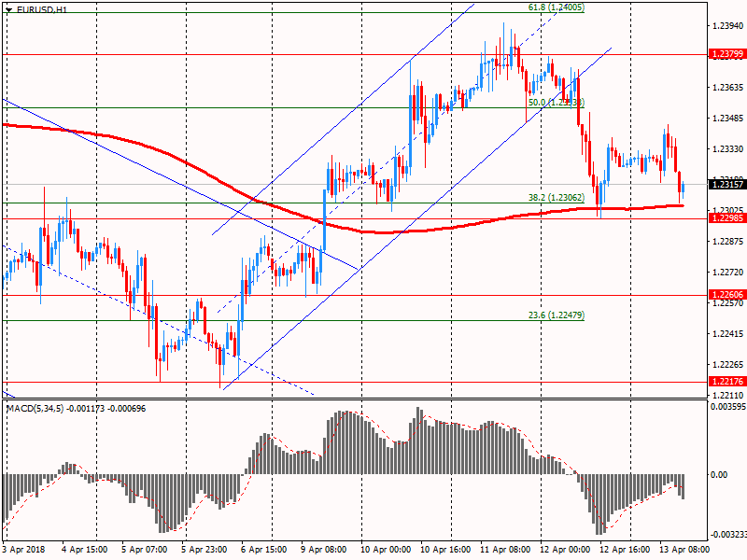This screenshot has height=560, width=747.
Task: Select the Fibonacci 38.2 (1.23062) label
Action: point(556,198)
